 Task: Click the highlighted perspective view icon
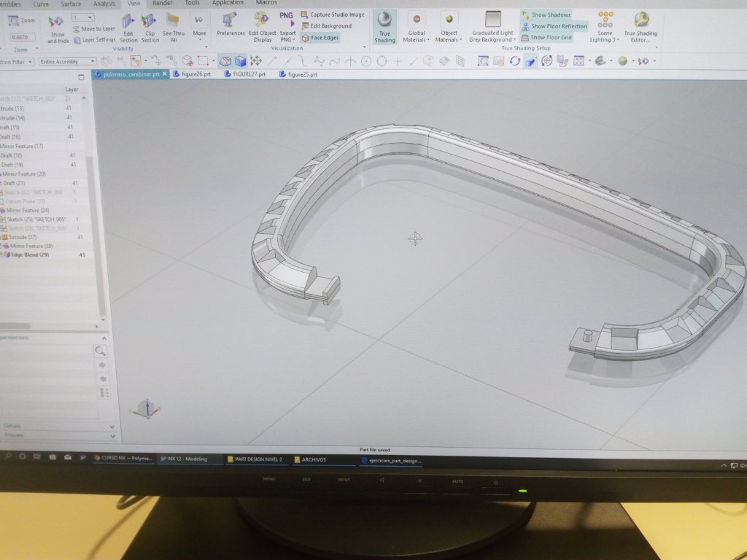coord(530,61)
